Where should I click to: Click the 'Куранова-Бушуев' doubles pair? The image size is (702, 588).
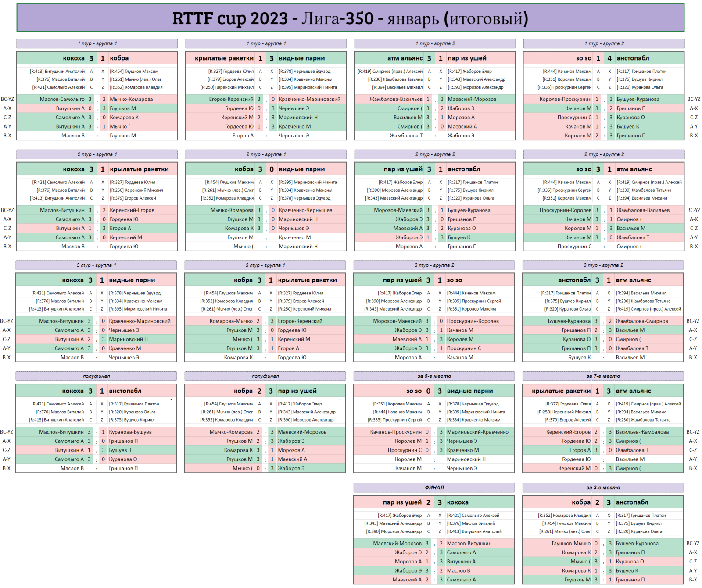click(x=130, y=432)
